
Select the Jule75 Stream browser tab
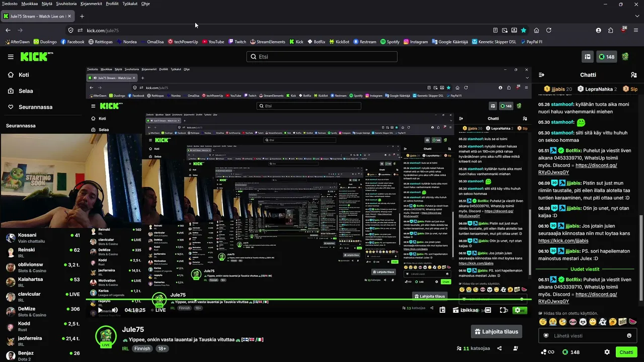[38, 16]
